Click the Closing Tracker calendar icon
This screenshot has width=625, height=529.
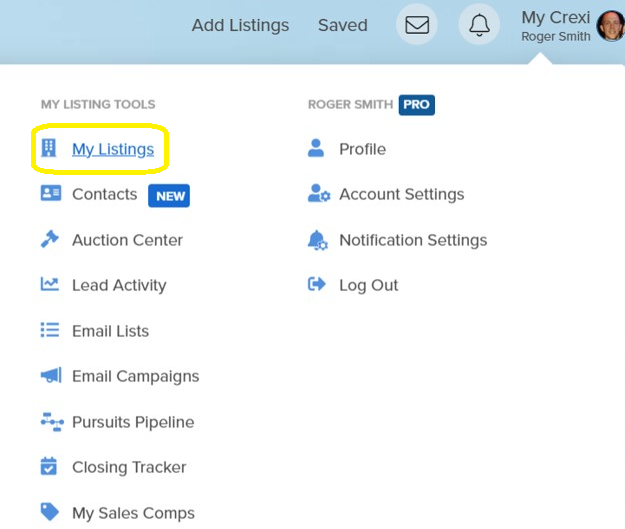point(50,467)
